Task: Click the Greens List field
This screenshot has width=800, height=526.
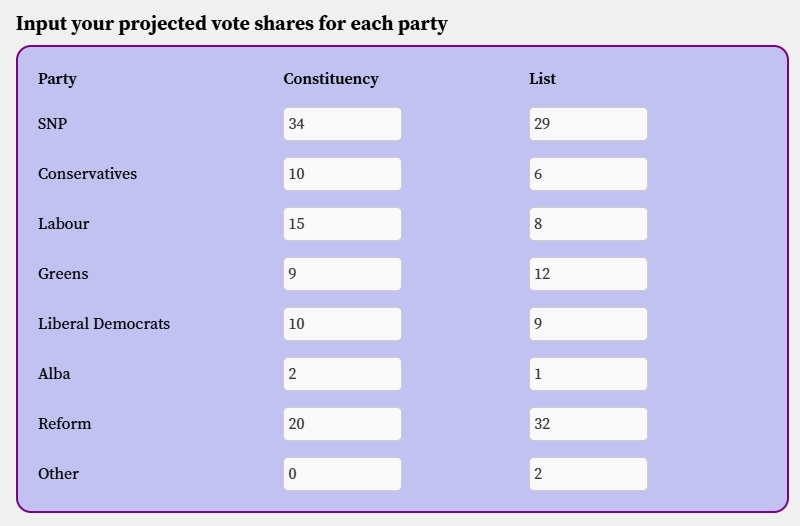Action: pyautogui.click(x=588, y=274)
